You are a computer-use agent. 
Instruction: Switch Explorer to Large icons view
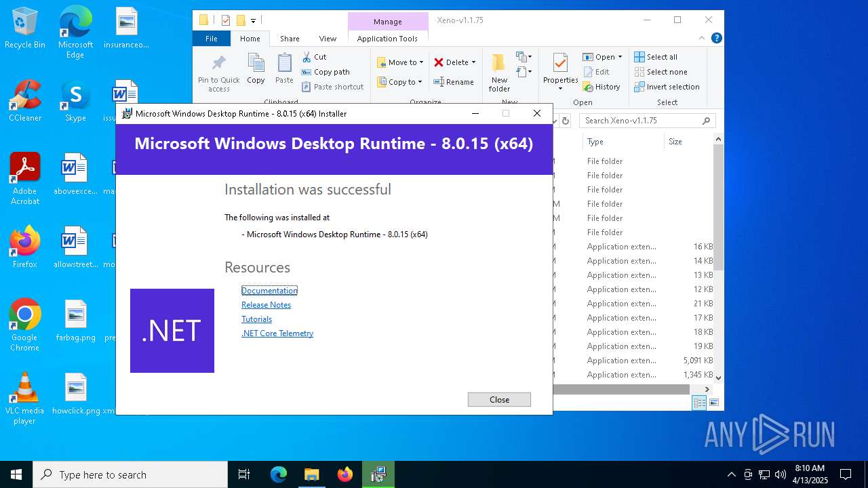[x=713, y=403]
